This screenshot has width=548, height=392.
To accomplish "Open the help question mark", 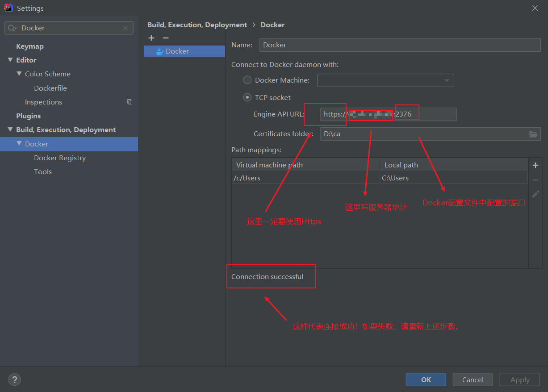I will (15, 379).
